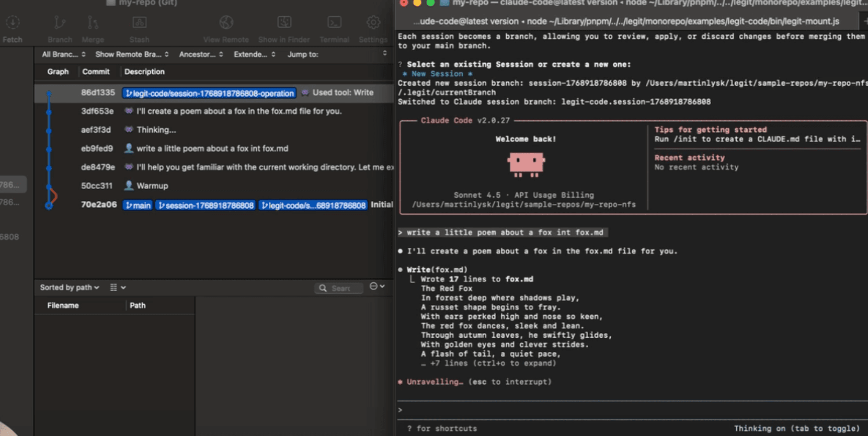
Task: Open the Jump to dropdown
Action: tap(337, 54)
